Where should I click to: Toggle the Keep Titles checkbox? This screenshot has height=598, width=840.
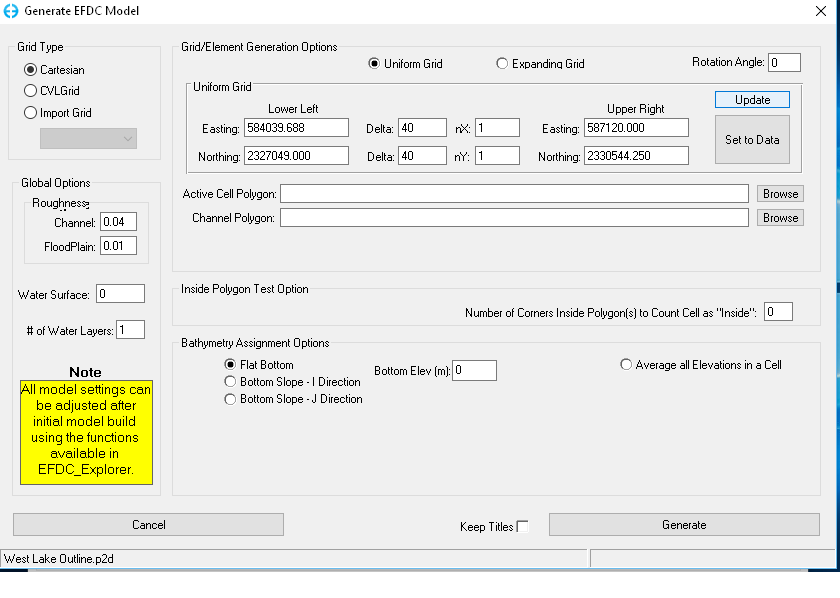[523, 526]
